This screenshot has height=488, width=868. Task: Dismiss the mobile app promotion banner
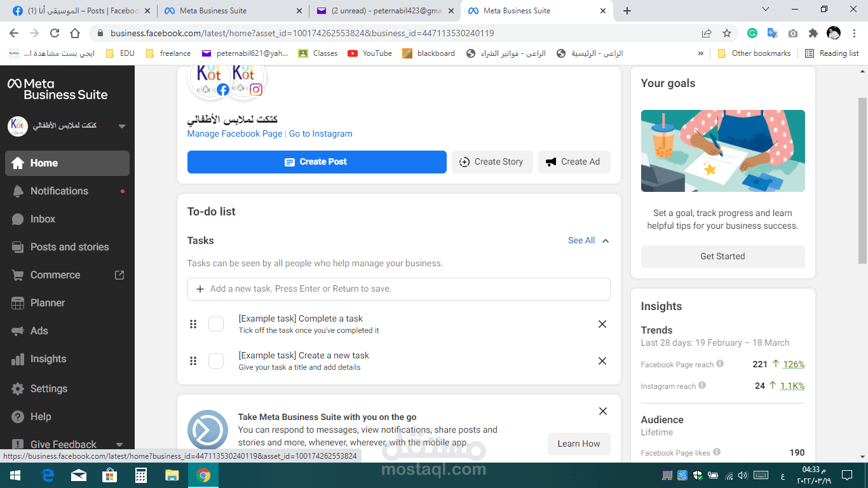pos(603,411)
